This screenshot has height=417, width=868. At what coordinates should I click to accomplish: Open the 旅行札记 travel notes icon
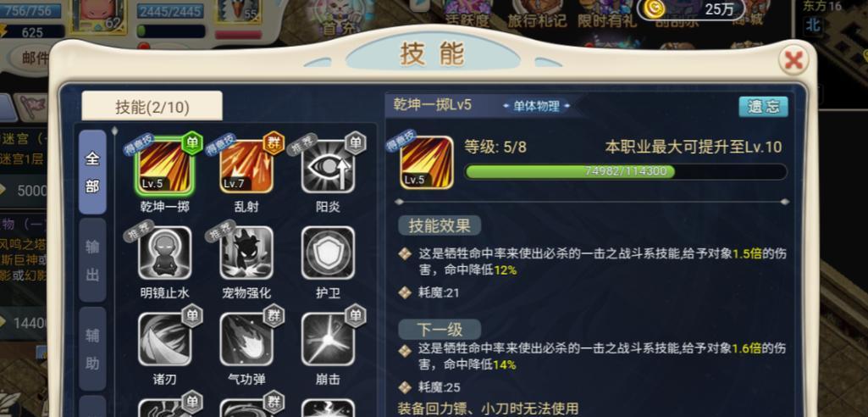click(537, 14)
